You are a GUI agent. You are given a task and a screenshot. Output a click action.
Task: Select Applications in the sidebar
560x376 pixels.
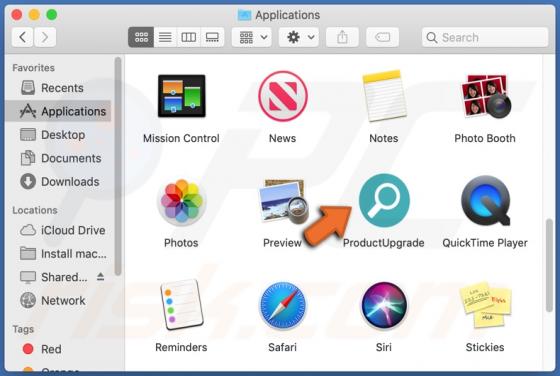pyautogui.click(x=58, y=111)
